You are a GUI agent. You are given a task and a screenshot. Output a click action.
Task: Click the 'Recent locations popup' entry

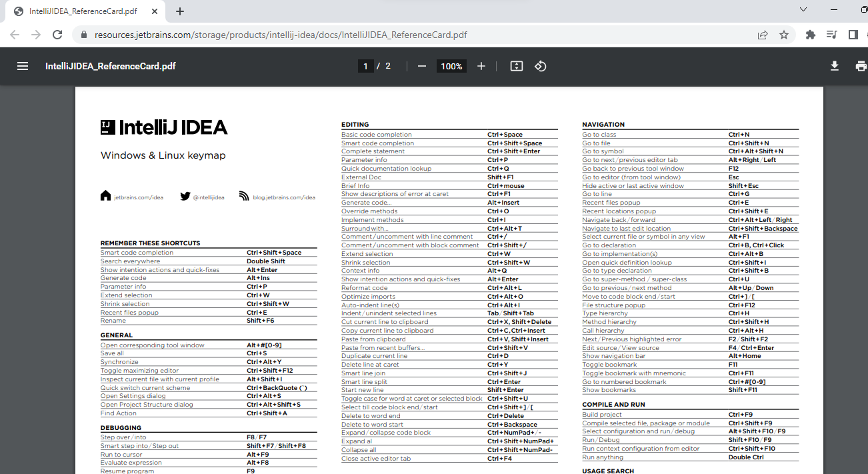click(619, 211)
